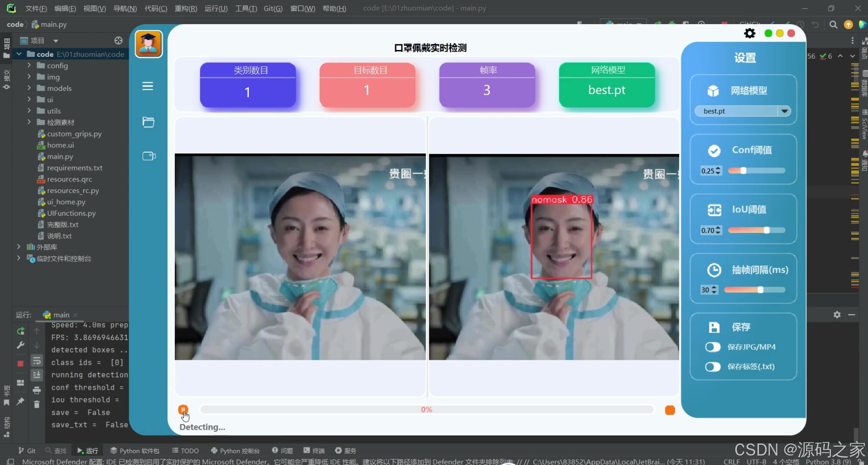Toggle the save labels (.txt) switch
The image size is (868, 465).
(x=713, y=366)
